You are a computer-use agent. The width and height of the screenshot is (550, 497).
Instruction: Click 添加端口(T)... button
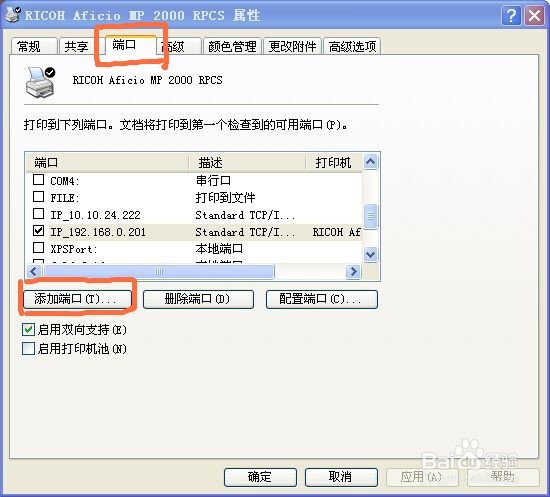77,299
